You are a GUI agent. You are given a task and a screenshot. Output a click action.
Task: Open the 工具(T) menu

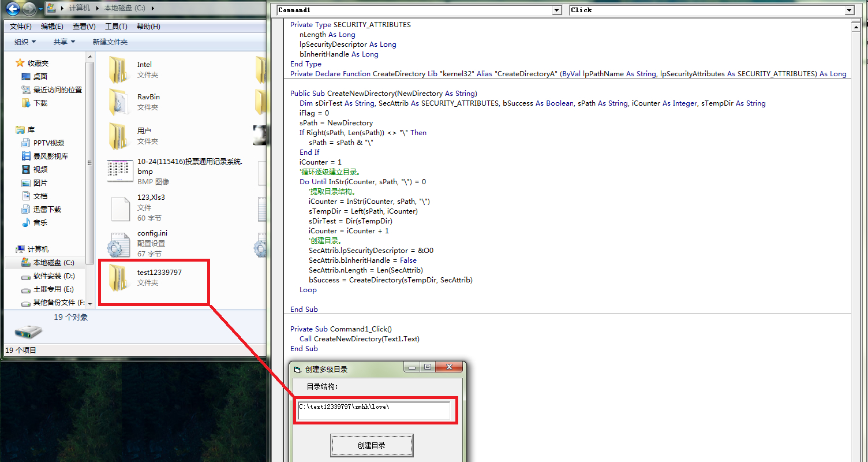point(116,27)
